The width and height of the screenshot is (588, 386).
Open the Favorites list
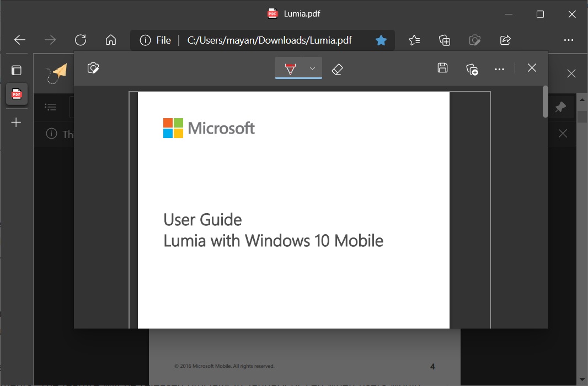pos(414,40)
